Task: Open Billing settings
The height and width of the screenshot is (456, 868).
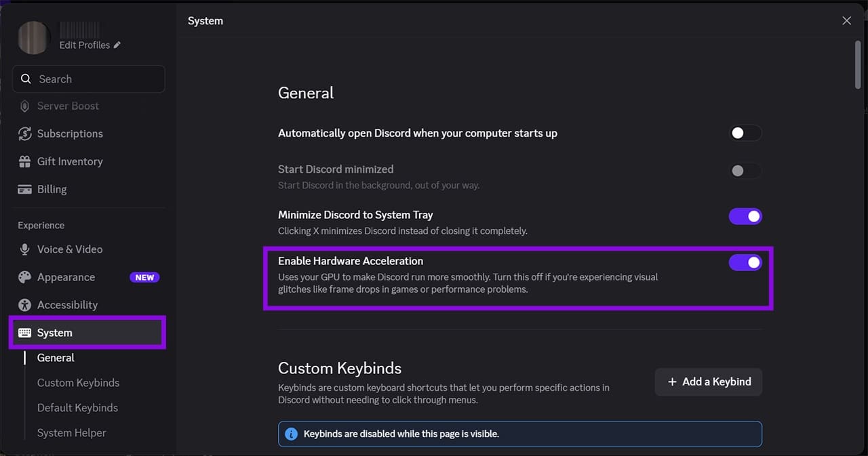Action: [88, 189]
